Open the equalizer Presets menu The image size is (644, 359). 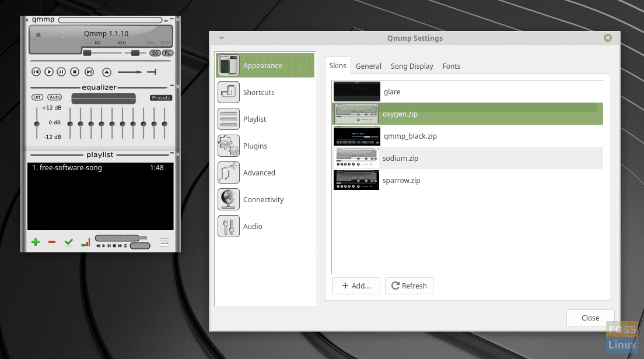[x=161, y=98]
